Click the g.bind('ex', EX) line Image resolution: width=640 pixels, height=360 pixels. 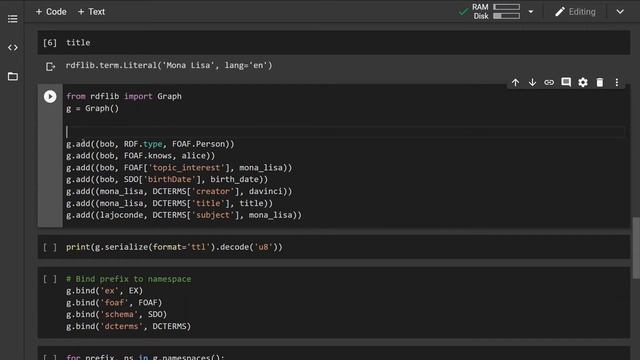tap(104, 291)
